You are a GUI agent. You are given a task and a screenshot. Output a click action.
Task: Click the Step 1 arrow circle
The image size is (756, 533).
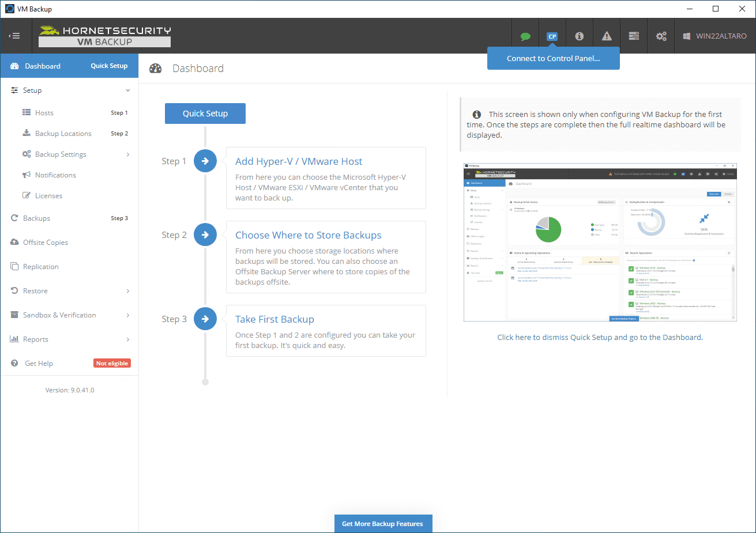(205, 161)
